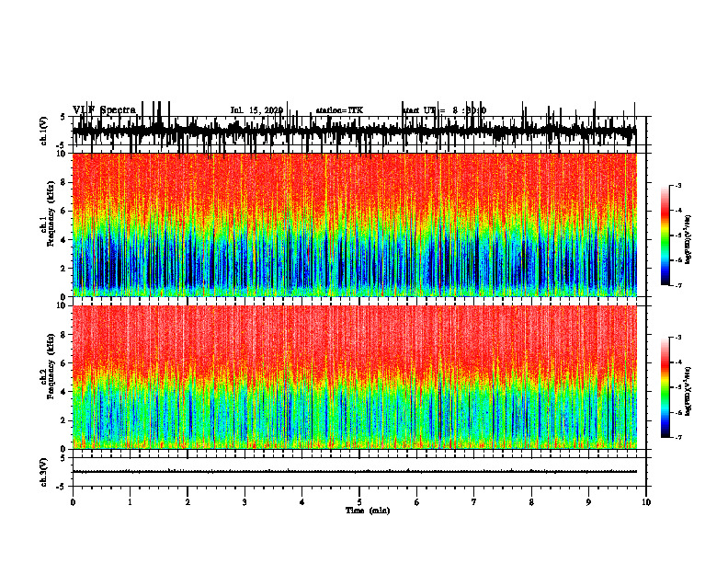Click the "station=ITK" header text
728x563 pixels.
click(339, 110)
